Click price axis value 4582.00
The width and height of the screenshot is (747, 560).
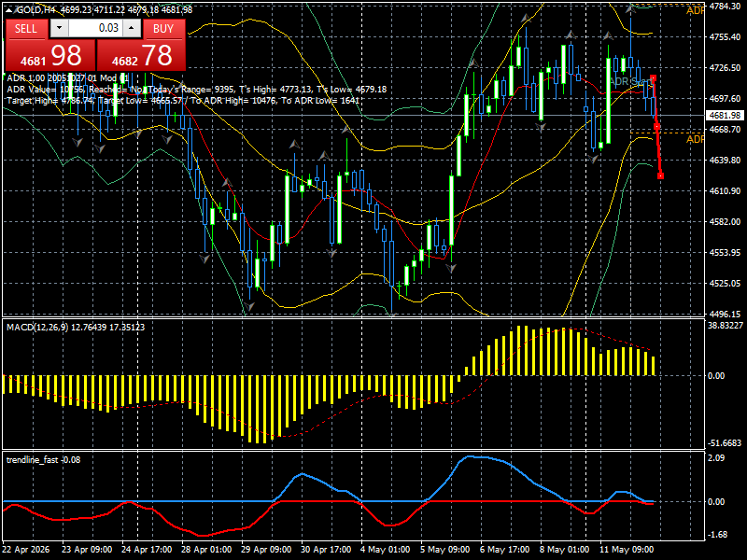click(x=725, y=221)
